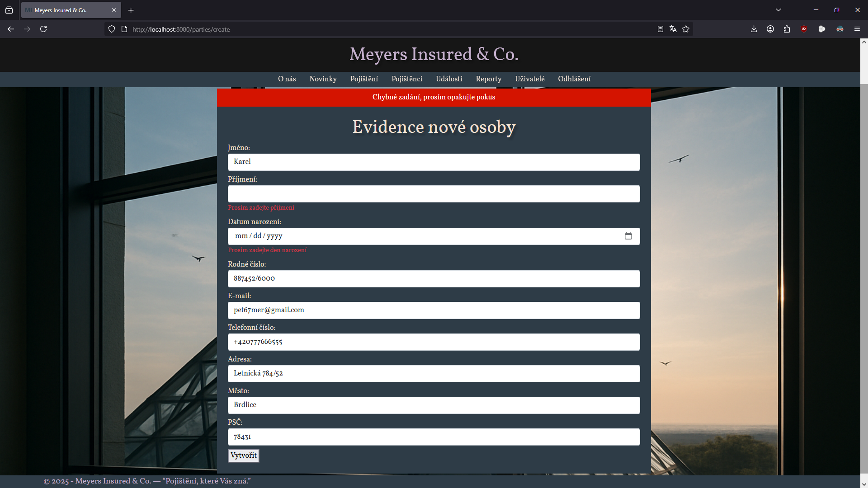868x488 pixels.
Task: Click the Odhlášení logout link
Action: [x=574, y=79]
